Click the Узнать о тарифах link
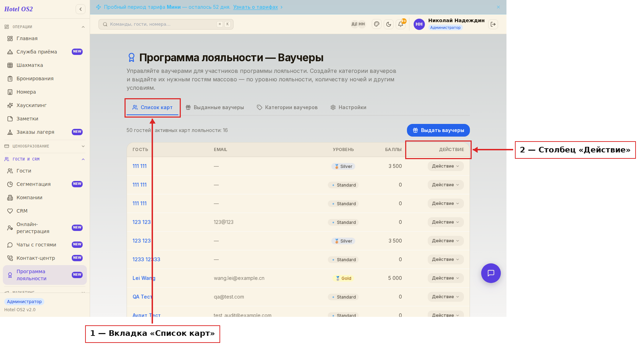This screenshot has width=644, height=351. 256,7
